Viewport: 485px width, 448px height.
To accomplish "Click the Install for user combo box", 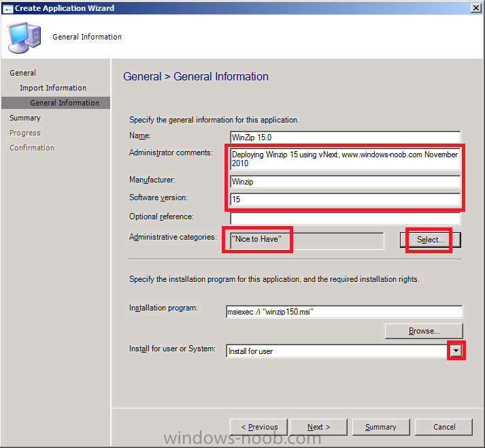I will tap(344, 351).
